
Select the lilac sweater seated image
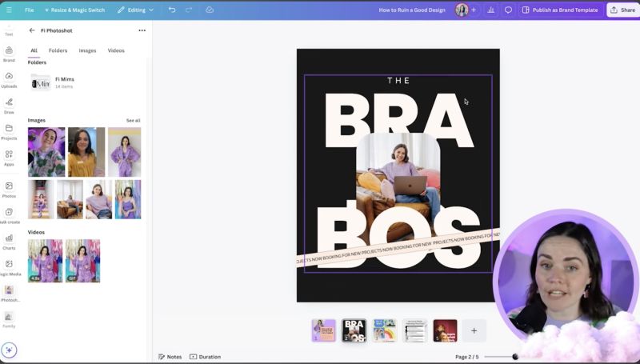[x=98, y=199]
